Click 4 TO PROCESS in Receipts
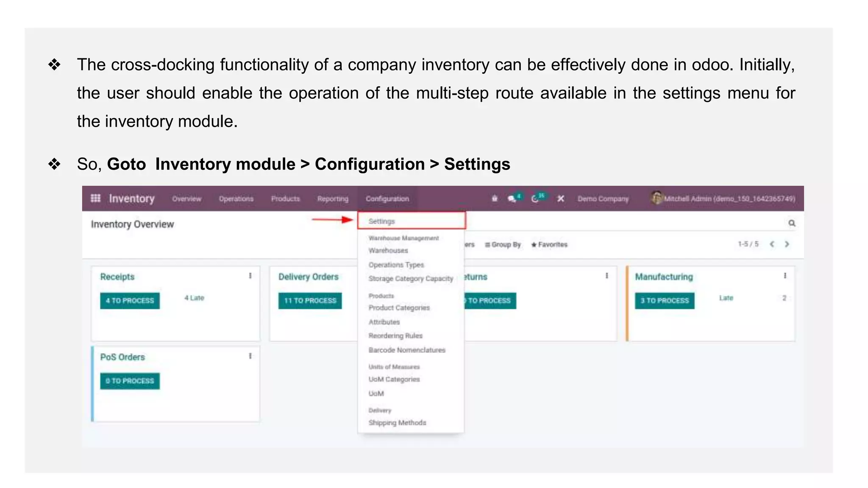This screenshot has width=868, height=488. pos(130,300)
